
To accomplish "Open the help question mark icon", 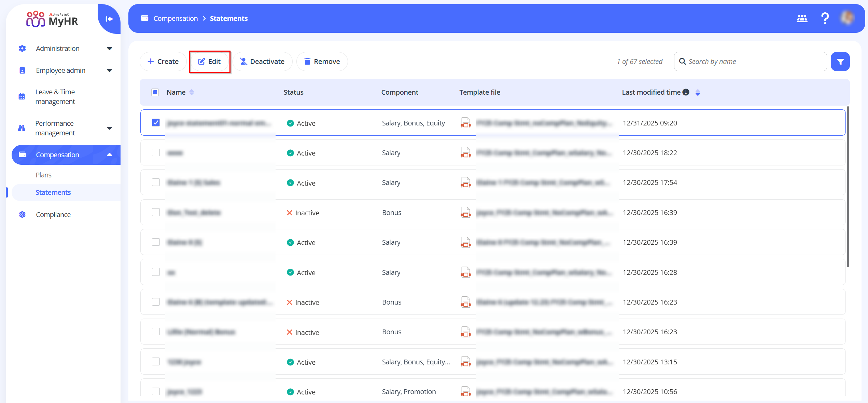I will click(x=825, y=18).
